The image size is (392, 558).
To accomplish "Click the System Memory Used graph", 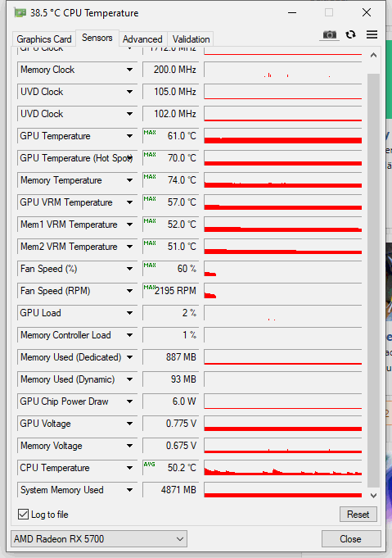I will 283,490.
